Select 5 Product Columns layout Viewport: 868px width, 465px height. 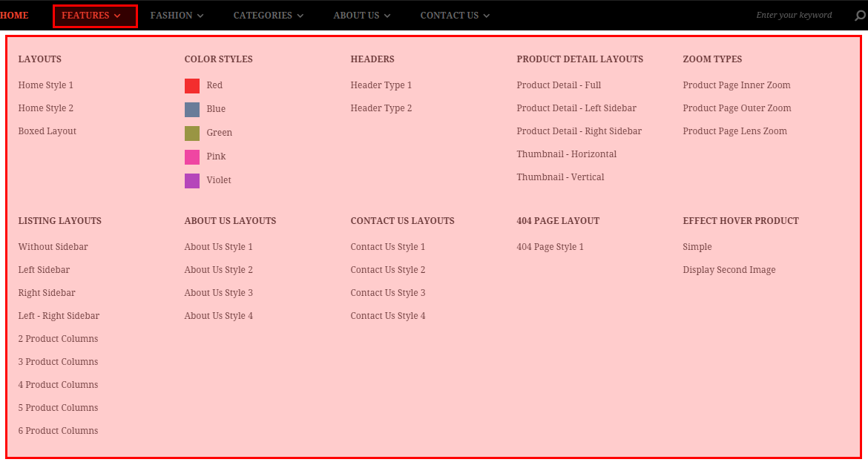pyautogui.click(x=58, y=407)
